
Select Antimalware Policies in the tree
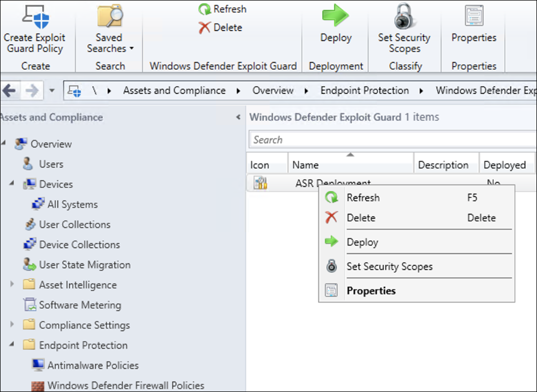(x=93, y=365)
